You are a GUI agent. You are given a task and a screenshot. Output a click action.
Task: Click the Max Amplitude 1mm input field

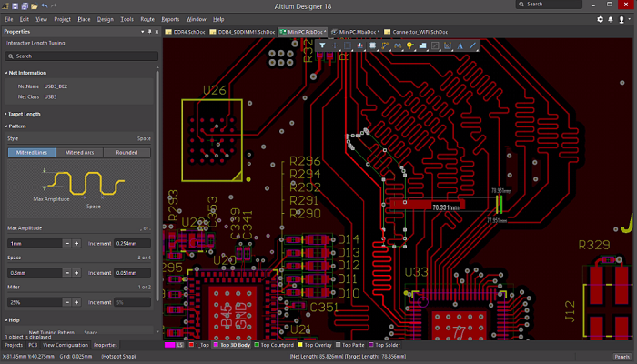point(35,243)
